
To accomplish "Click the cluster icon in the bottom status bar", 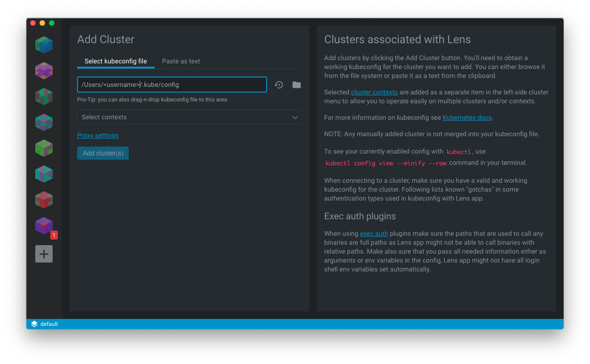I will (33, 324).
